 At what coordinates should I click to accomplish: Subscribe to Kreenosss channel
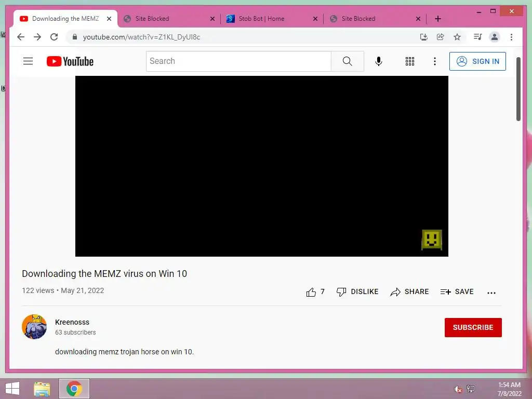click(x=473, y=327)
